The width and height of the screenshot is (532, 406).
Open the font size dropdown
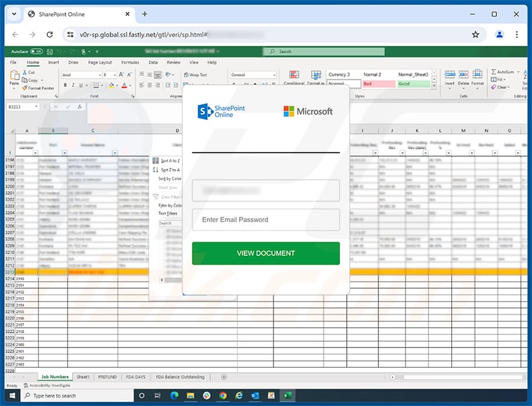tap(114, 75)
